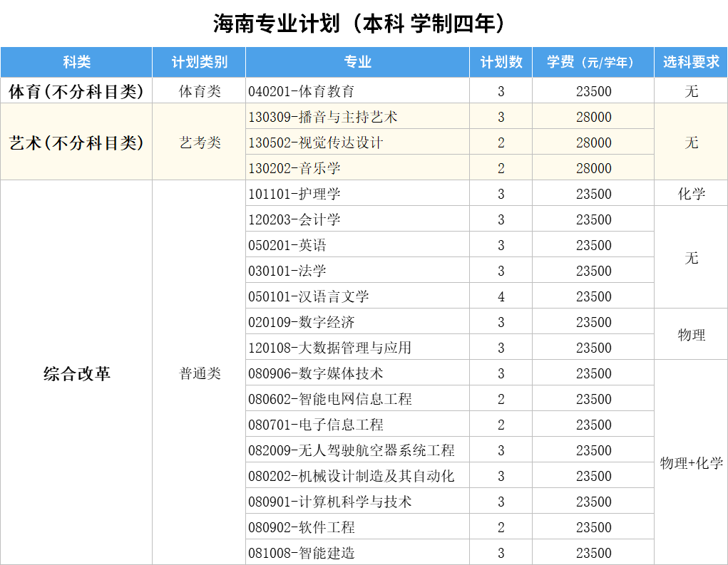Click the 科类 column header
The width and height of the screenshot is (728, 565).
pyautogui.click(x=76, y=62)
